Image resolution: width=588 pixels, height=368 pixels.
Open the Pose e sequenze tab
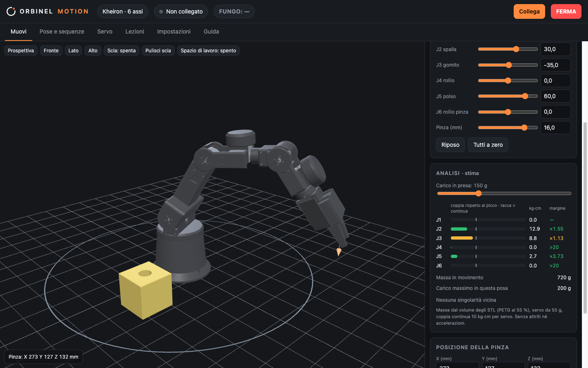tap(62, 31)
